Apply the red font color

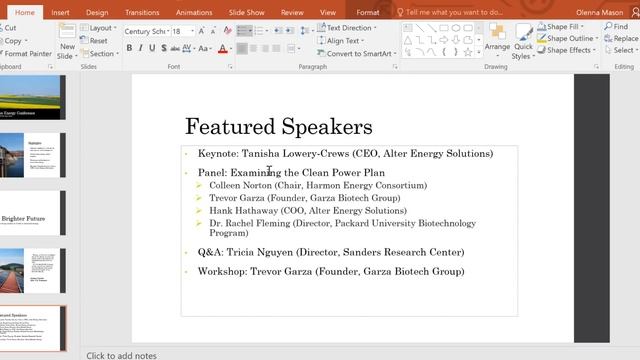(222, 49)
